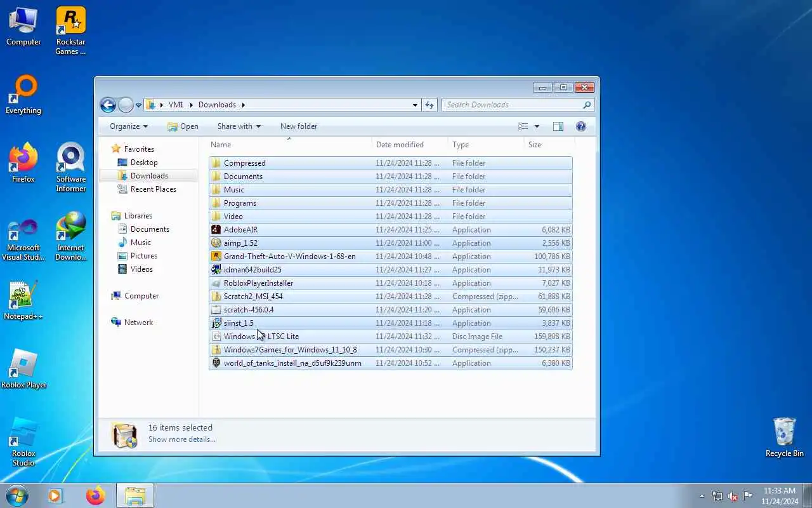Open the address bar history dropdown
The width and height of the screenshot is (812, 508).
[415, 105]
